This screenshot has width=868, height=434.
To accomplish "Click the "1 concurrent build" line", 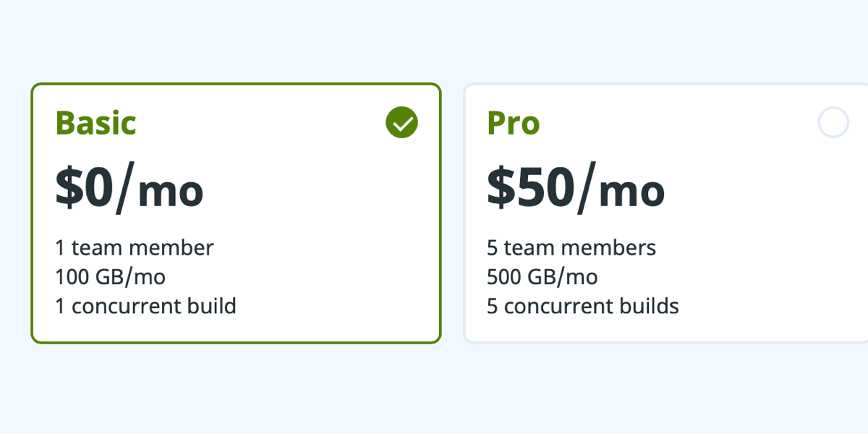I will click(x=145, y=306).
